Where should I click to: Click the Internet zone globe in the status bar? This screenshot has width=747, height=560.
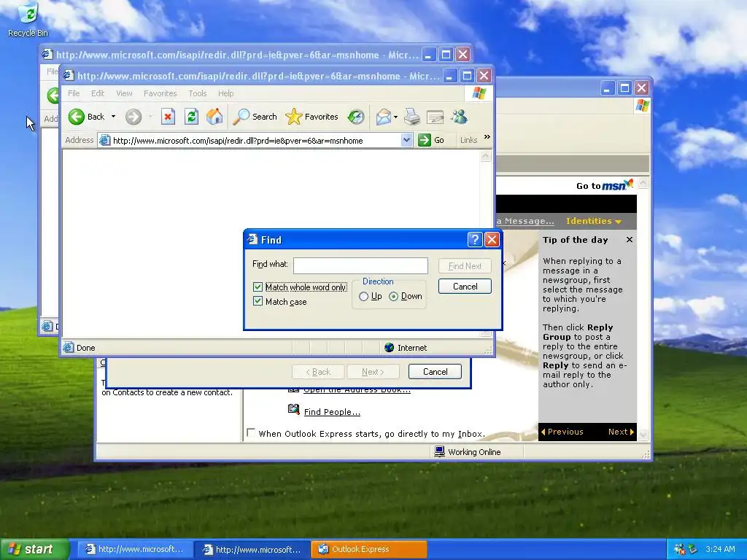click(x=390, y=348)
